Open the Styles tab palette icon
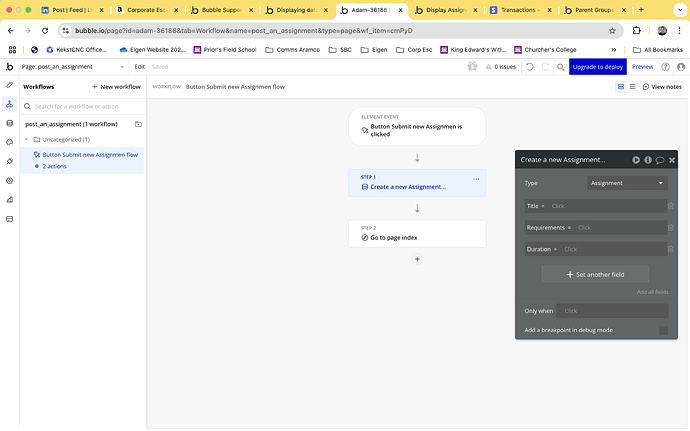The width and height of the screenshot is (690, 431). coord(10,142)
